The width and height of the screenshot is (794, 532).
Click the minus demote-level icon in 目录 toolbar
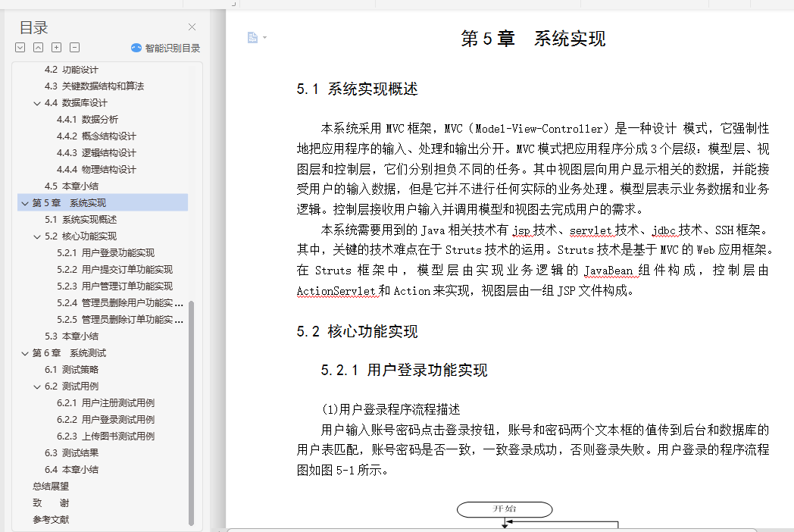tap(75, 48)
